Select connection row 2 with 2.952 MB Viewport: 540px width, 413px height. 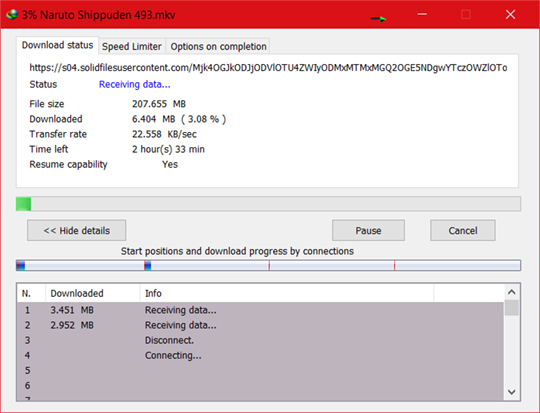point(260,325)
